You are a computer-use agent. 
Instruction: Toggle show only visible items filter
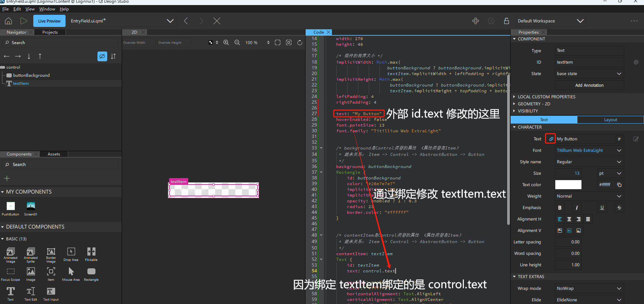[102, 56]
